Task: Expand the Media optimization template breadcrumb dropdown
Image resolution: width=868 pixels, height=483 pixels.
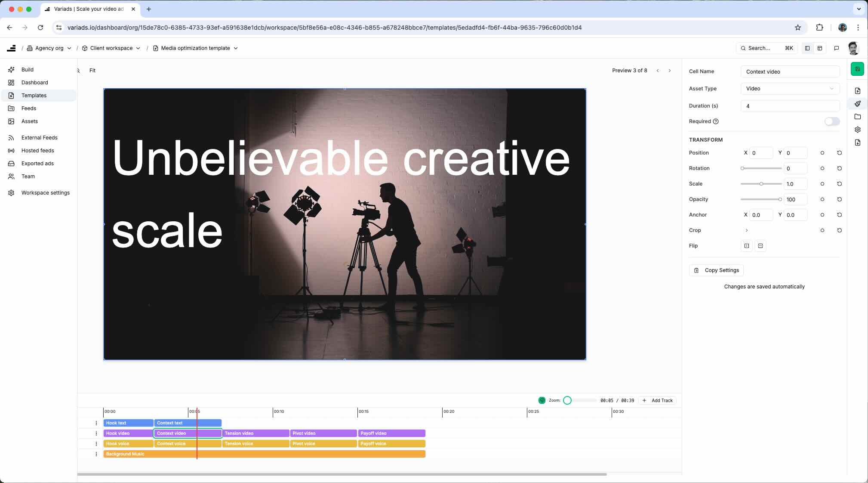Action: click(x=236, y=48)
